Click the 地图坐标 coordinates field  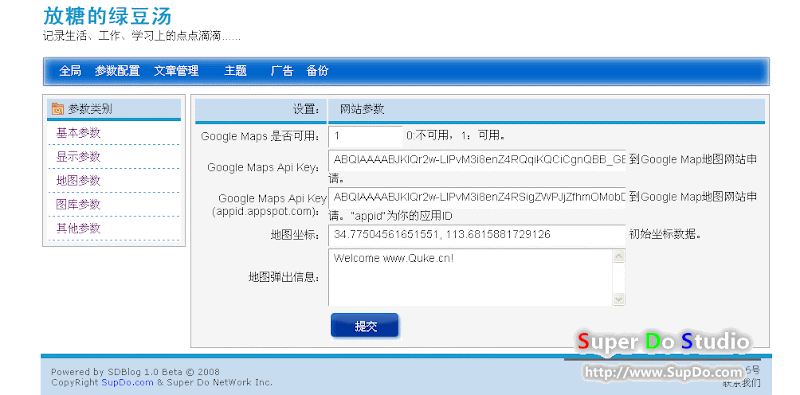(x=477, y=235)
